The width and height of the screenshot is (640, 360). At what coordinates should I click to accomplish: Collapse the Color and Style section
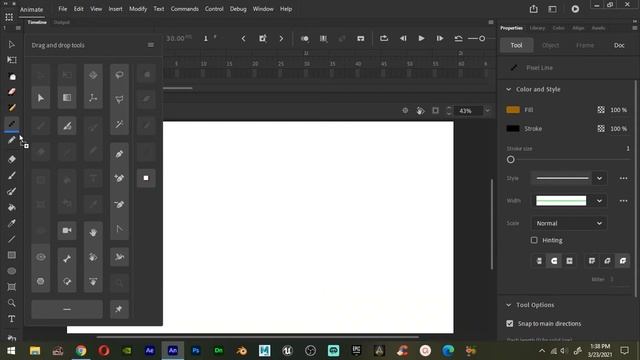[x=509, y=89]
